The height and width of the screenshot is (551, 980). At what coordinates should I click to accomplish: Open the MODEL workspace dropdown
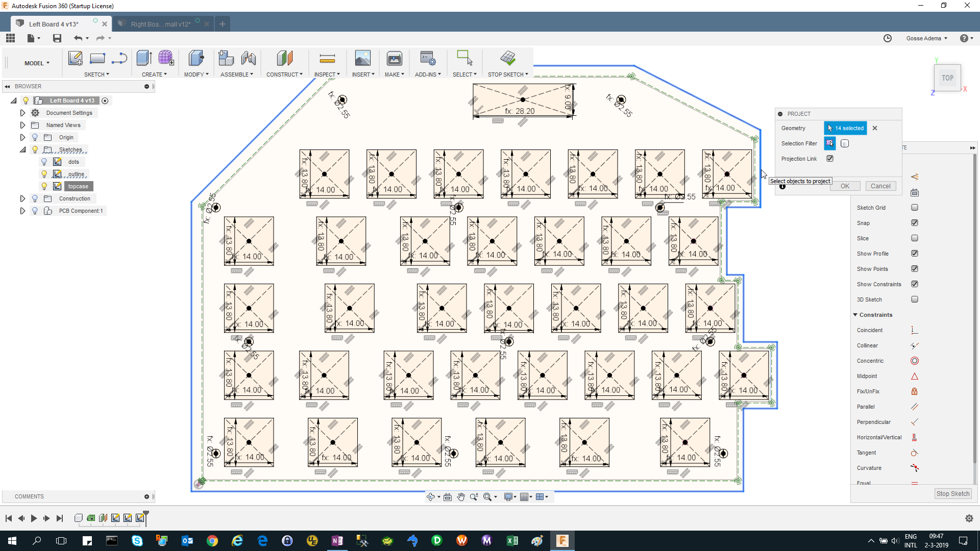pyautogui.click(x=37, y=63)
